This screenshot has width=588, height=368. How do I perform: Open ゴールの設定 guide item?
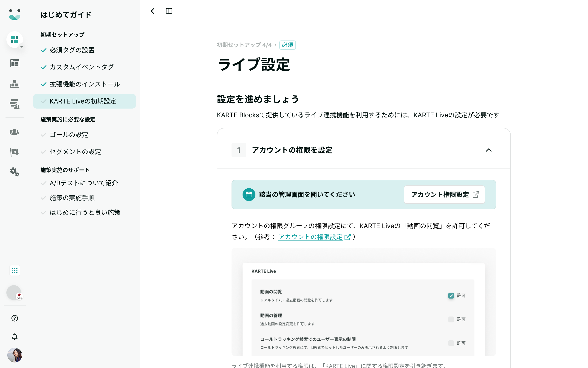pyautogui.click(x=84, y=135)
